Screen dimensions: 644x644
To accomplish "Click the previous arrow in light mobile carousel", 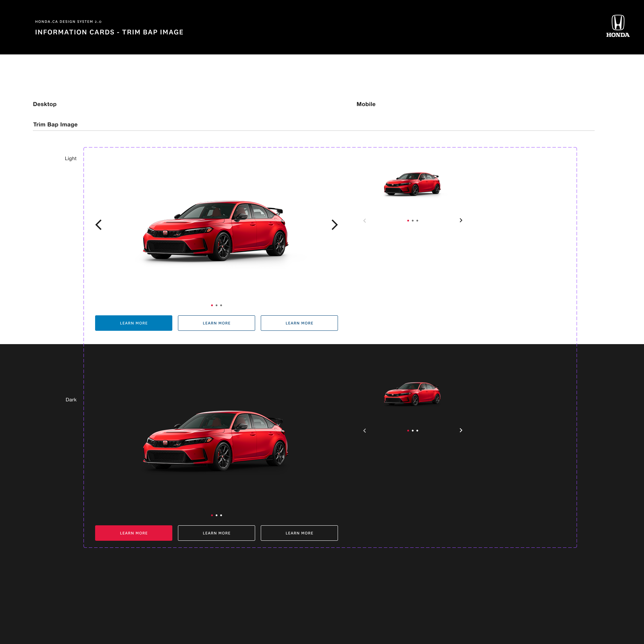I will (x=365, y=221).
